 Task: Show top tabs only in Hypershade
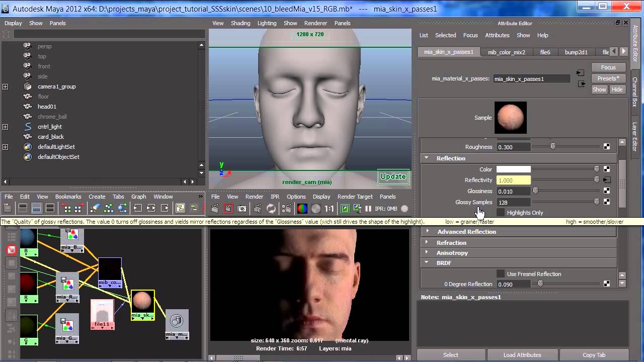click(x=23, y=208)
